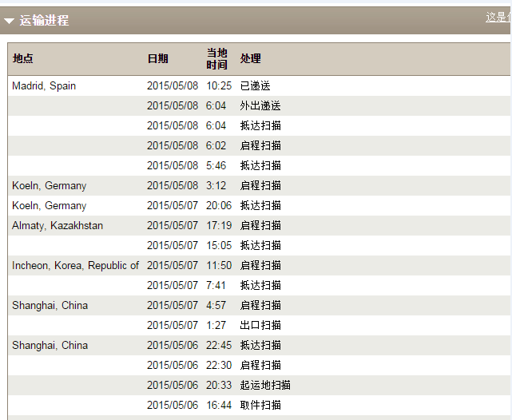
Task: Click the 处理 column header
Action: 250,58
